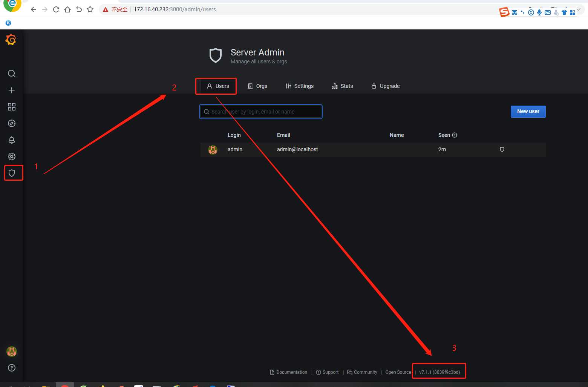Open the Documentation footer link

289,372
